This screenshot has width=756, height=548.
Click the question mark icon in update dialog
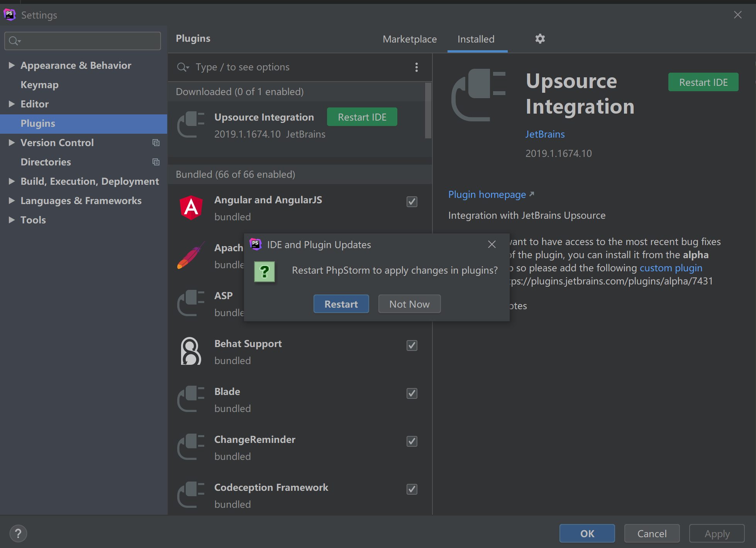(x=264, y=272)
